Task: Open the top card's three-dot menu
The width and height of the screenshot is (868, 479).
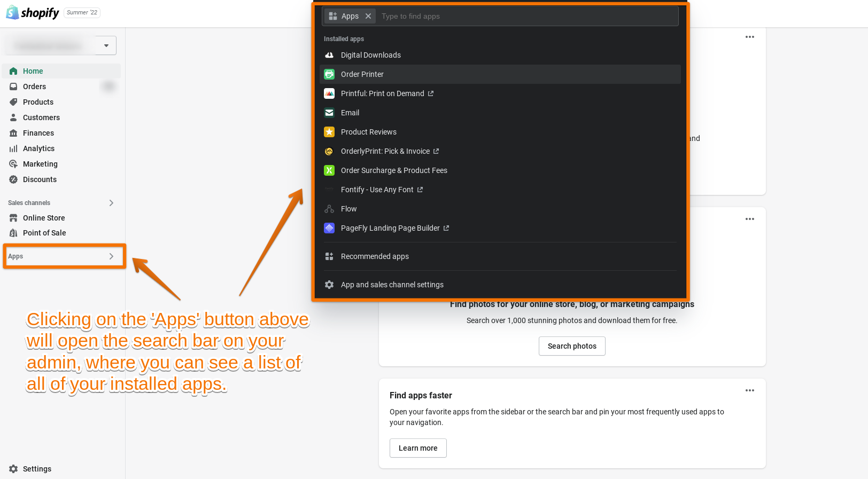Action: pyautogui.click(x=750, y=37)
